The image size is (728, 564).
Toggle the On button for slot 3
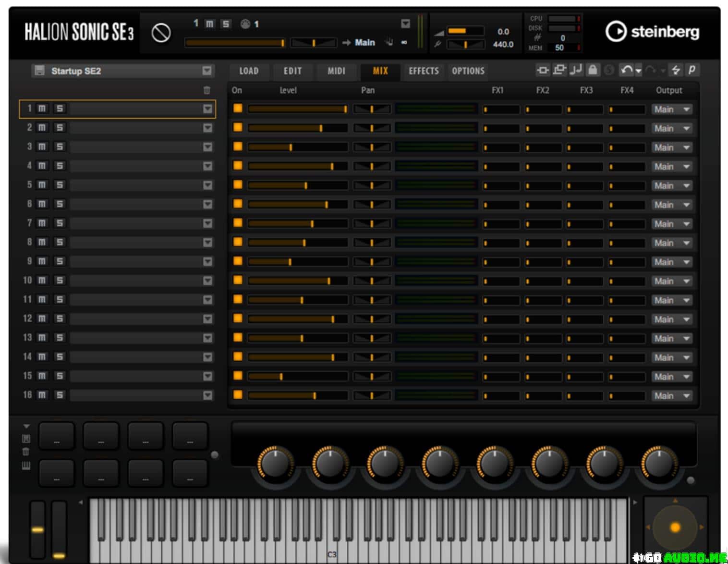238,147
